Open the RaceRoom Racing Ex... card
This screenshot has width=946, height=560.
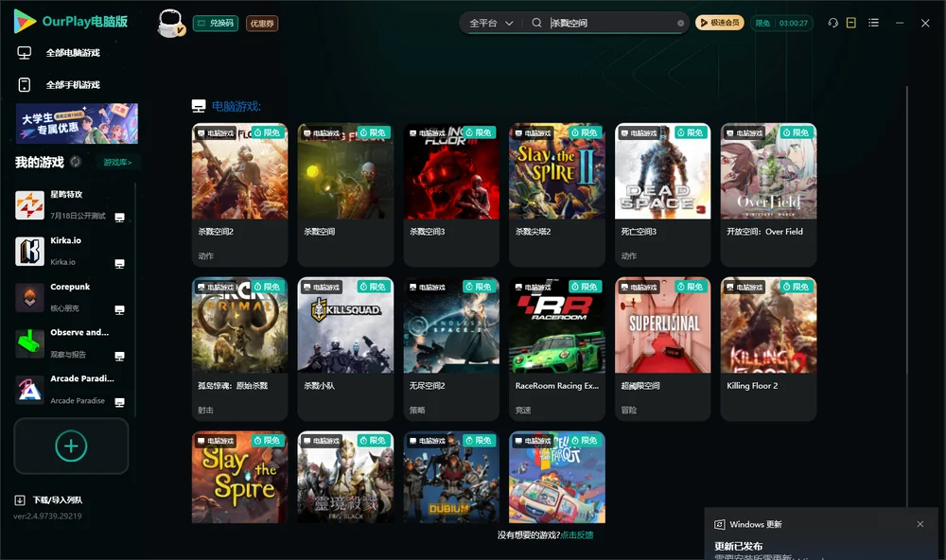tap(557, 349)
